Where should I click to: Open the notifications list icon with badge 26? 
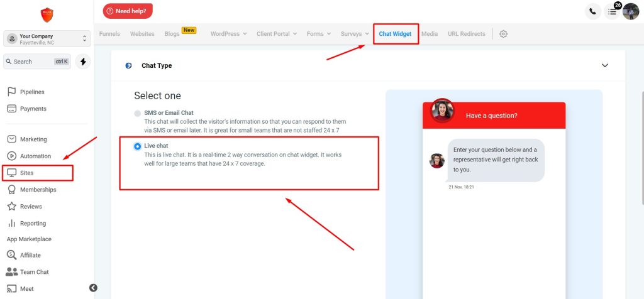tap(613, 11)
